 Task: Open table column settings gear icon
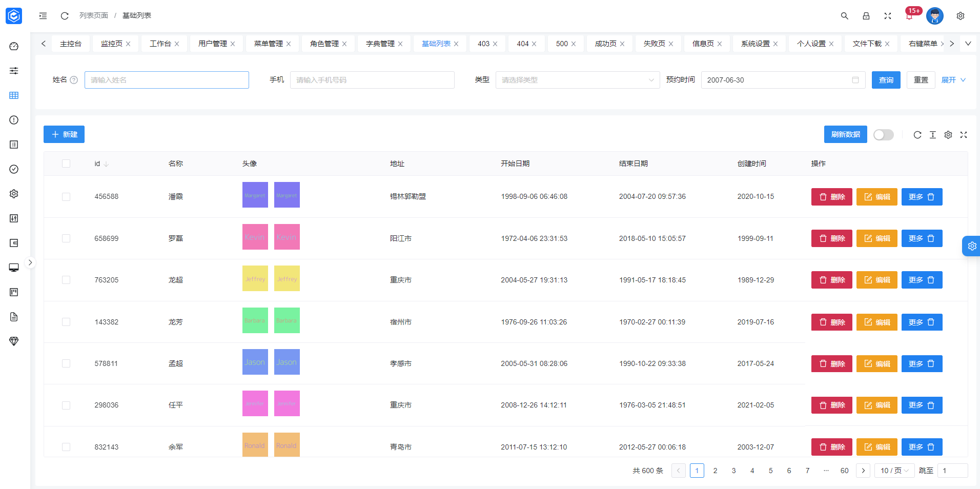point(948,135)
